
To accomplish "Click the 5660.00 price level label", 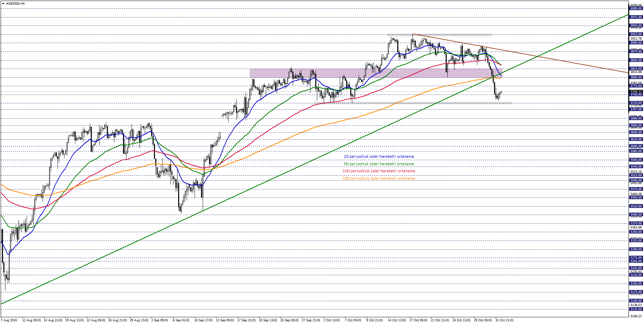I will pyautogui.click(x=636, y=125).
